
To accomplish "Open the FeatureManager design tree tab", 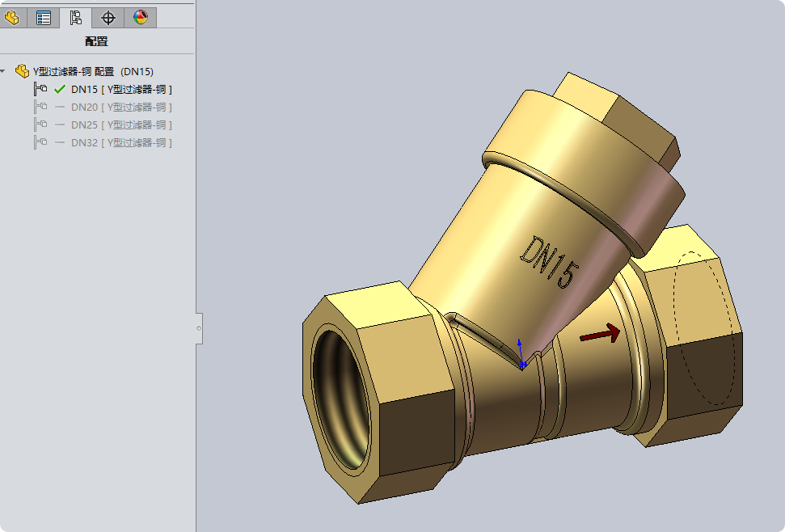I will [11, 18].
